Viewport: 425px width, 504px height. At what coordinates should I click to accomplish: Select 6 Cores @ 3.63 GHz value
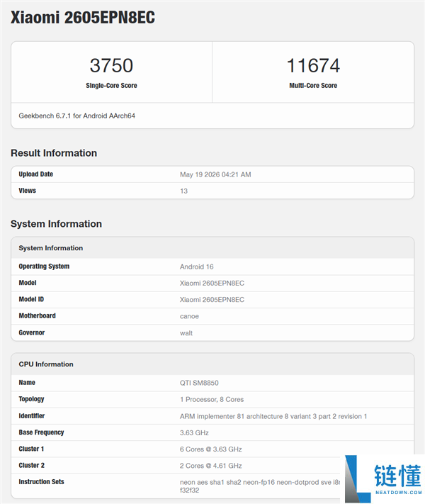[211, 449]
